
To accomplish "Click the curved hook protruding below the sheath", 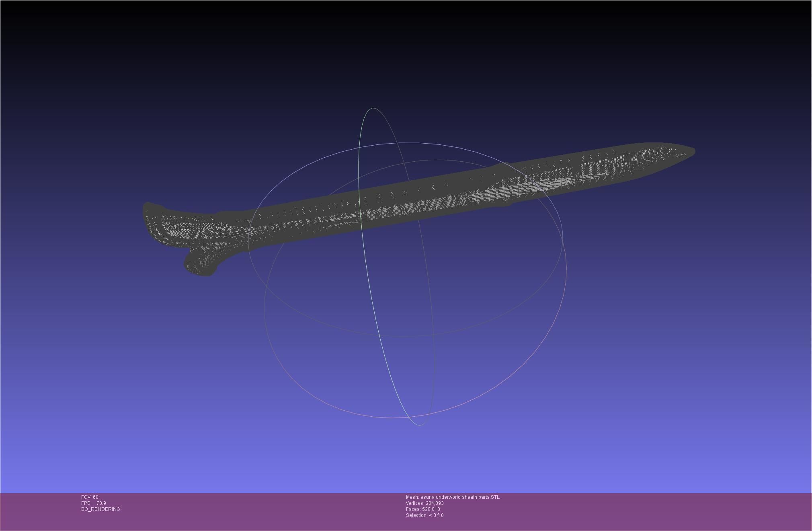I will coord(200,263).
